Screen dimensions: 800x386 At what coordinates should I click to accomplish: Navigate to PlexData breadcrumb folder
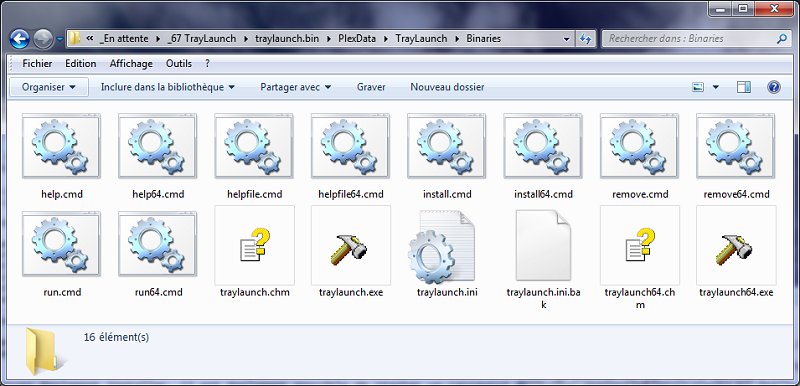click(x=356, y=39)
